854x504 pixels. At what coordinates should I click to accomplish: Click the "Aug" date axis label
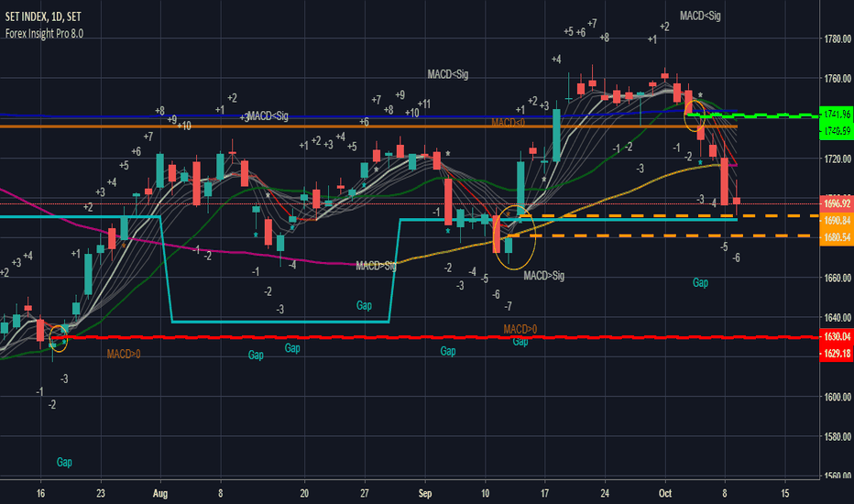coord(160,494)
